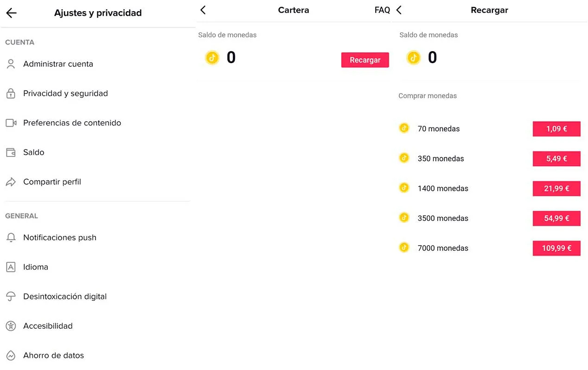This screenshot has width=588, height=370.
Task: Open the Idioma language setting
Action: tap(36, 267)
